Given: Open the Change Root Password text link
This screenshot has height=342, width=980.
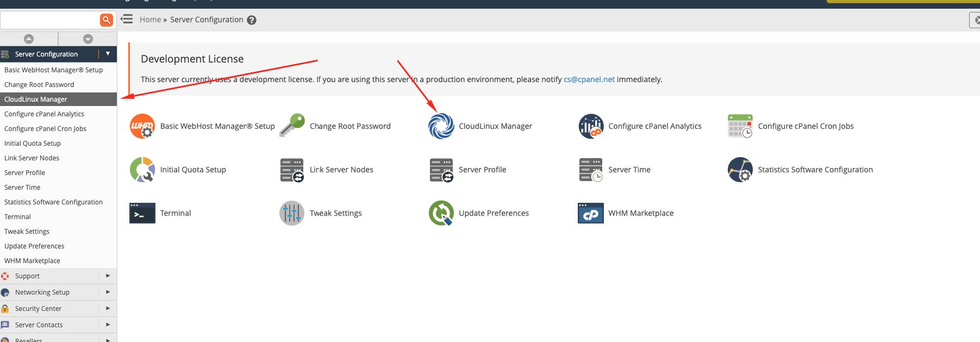Looking at the screenshot, I should (x=350, y=126).
